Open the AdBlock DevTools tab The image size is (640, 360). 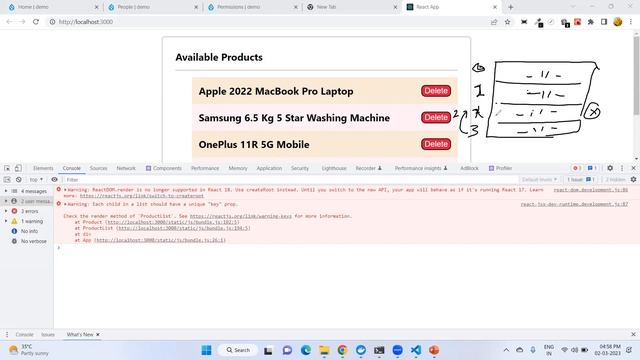[x=469, y=168]
